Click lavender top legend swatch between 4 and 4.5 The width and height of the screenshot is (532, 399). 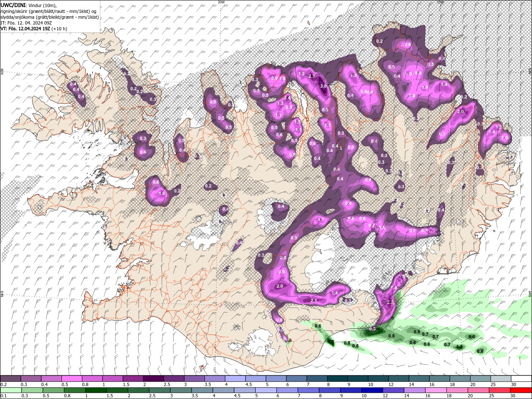tap(235, 379)
